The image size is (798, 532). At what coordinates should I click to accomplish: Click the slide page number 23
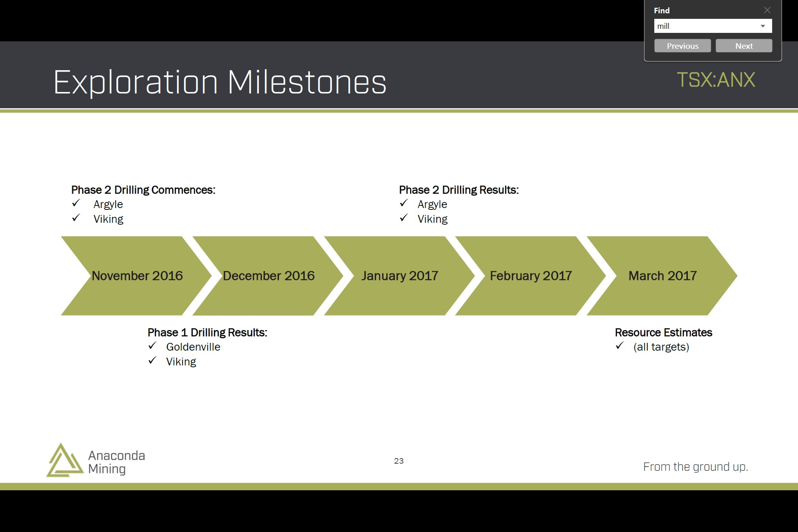(x=399, y=461)
